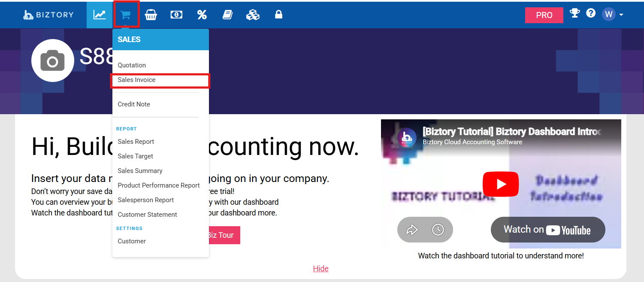This screenshot has width=644, height=282.
Task: Open the Sales Target entry
Action: (x=135, y=156)
